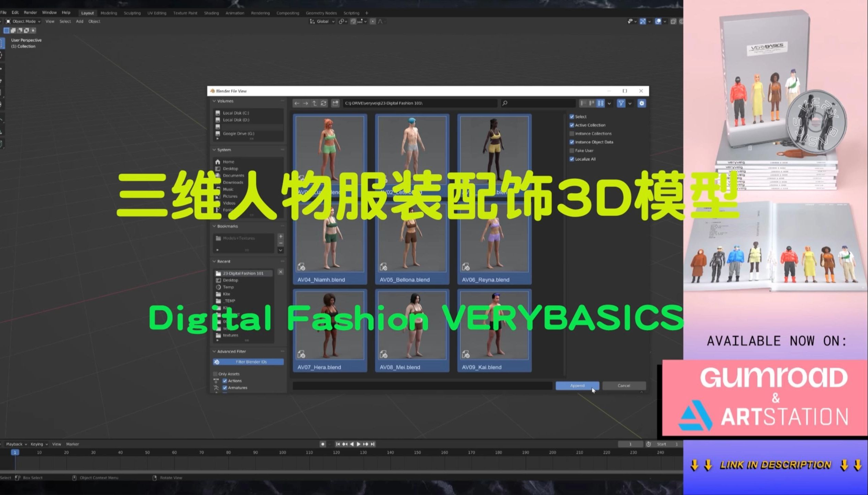
Task: Click the file path input field
Action: [x=420, y=103]
